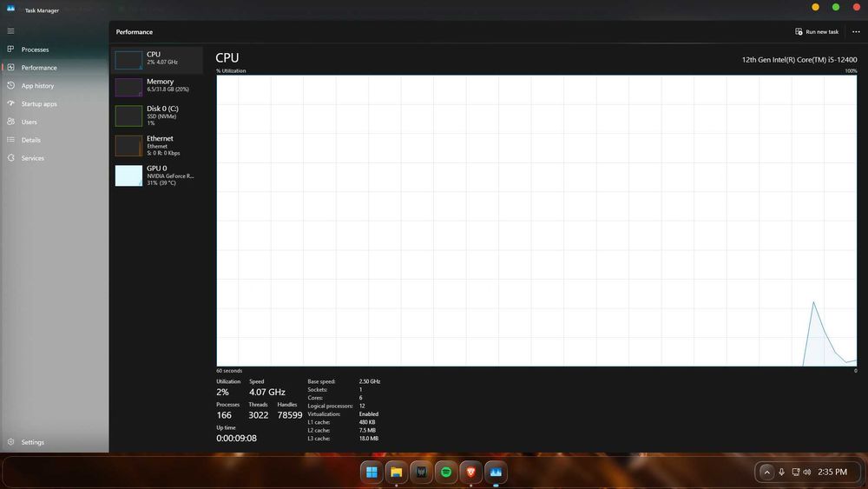
Task: Open Processes in the navigation pane
Action: (35, 50)
